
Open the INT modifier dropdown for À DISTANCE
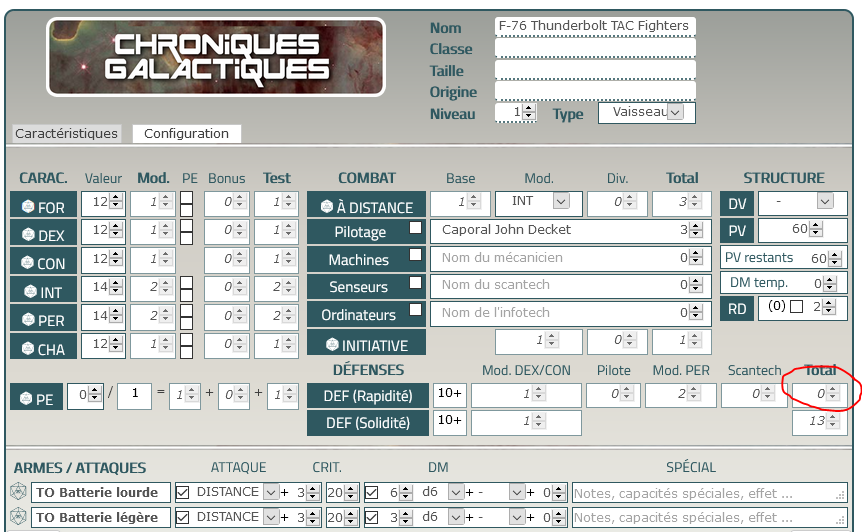560,202
